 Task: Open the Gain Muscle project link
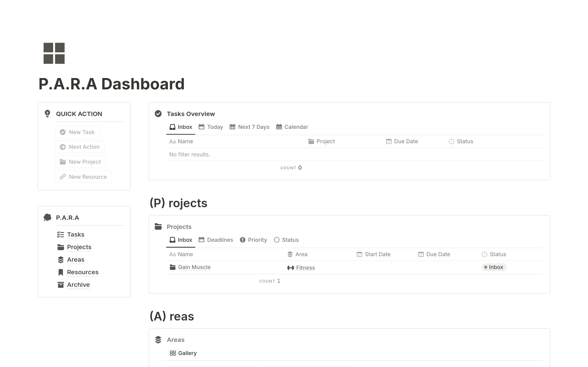click(194, 267)
